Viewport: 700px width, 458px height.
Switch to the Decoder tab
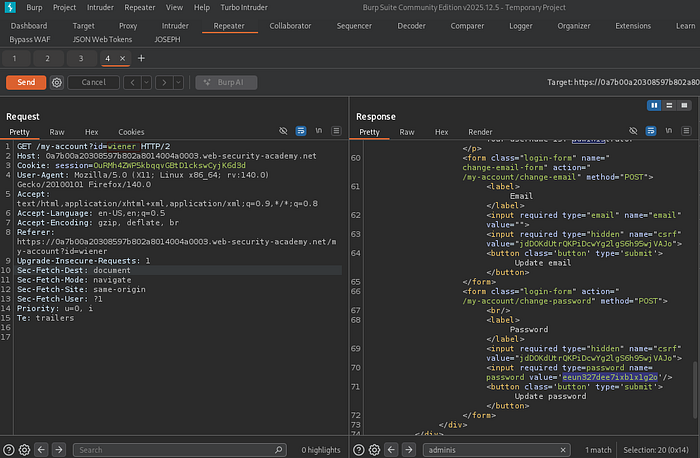pos(411,26)
